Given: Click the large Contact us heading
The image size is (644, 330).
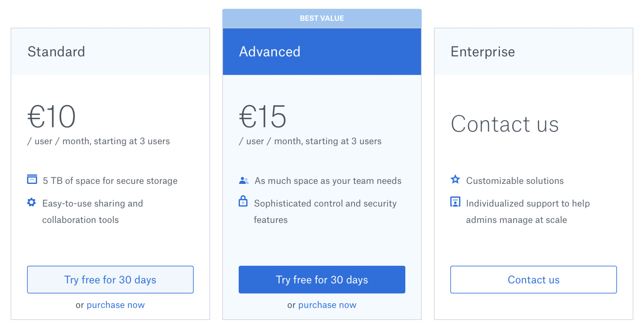Looking at the screenshot, I should 505,124.
